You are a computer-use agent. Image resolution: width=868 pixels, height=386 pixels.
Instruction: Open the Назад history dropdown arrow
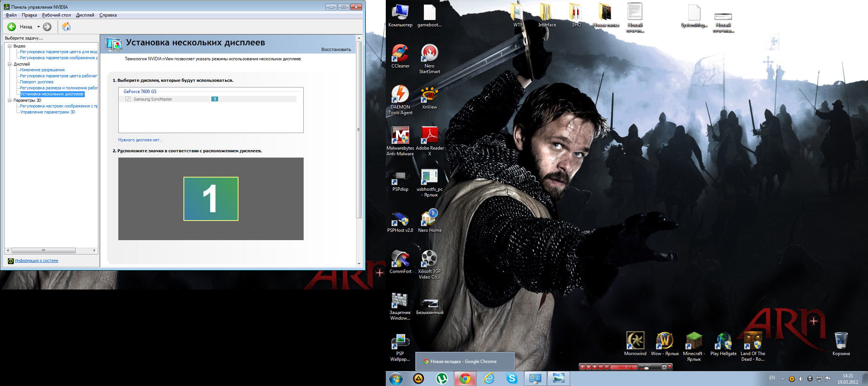(x=38, y=27)
